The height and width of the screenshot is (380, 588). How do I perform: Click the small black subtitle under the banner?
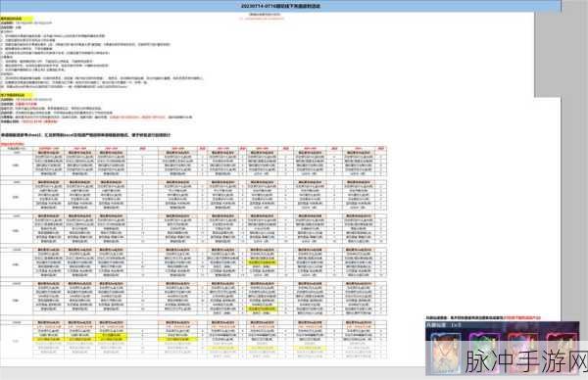265,15
